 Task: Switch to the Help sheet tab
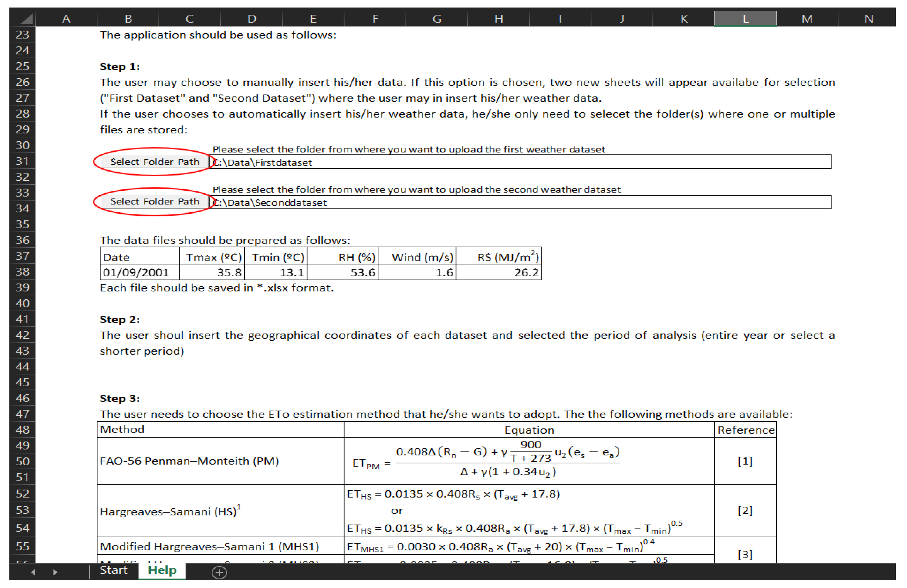162,571
